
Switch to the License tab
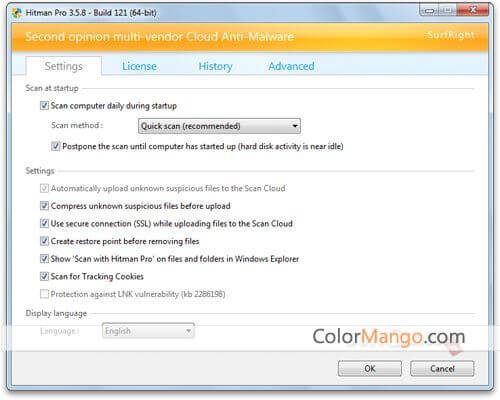click(x=139, y=66)
